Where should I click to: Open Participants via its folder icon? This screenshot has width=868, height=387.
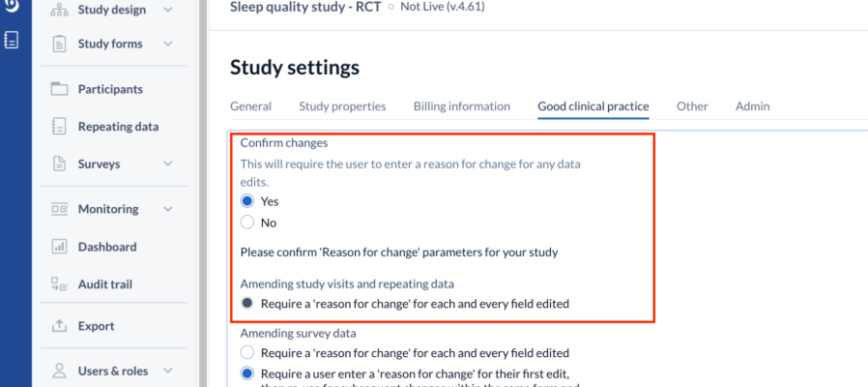coord(59,89)
